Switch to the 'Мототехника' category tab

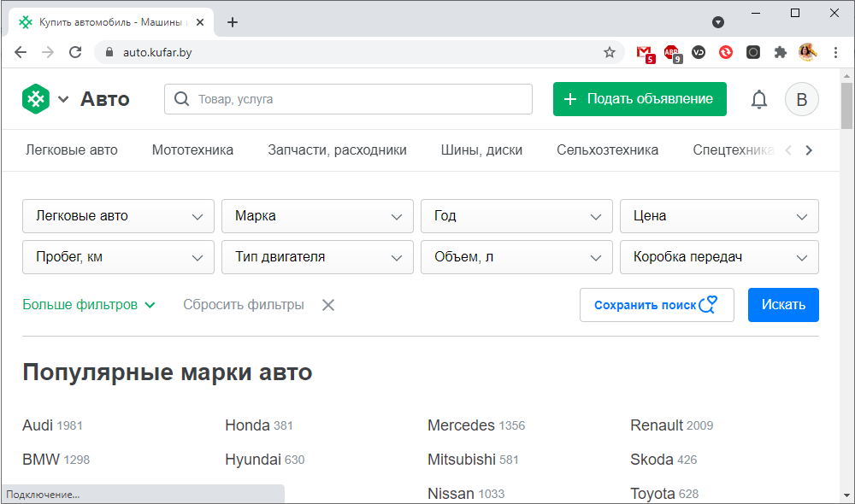pyautogui.click(x=192, y=150)
